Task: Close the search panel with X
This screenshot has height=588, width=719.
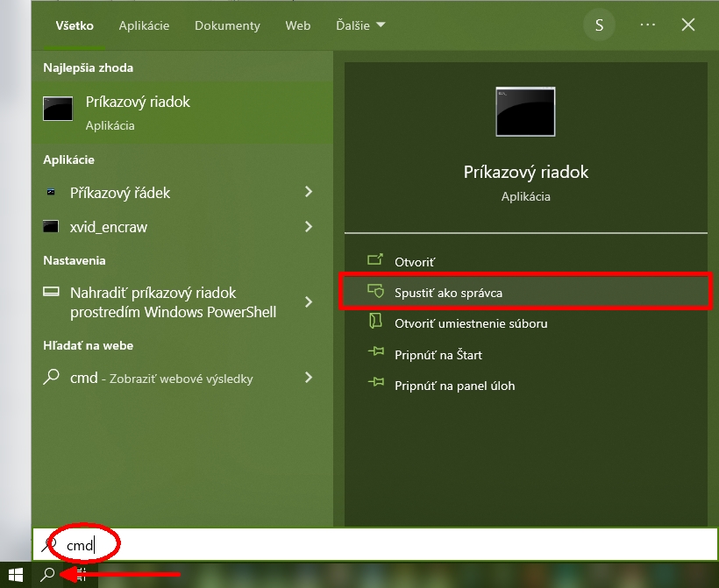Action: click(688, 25)
